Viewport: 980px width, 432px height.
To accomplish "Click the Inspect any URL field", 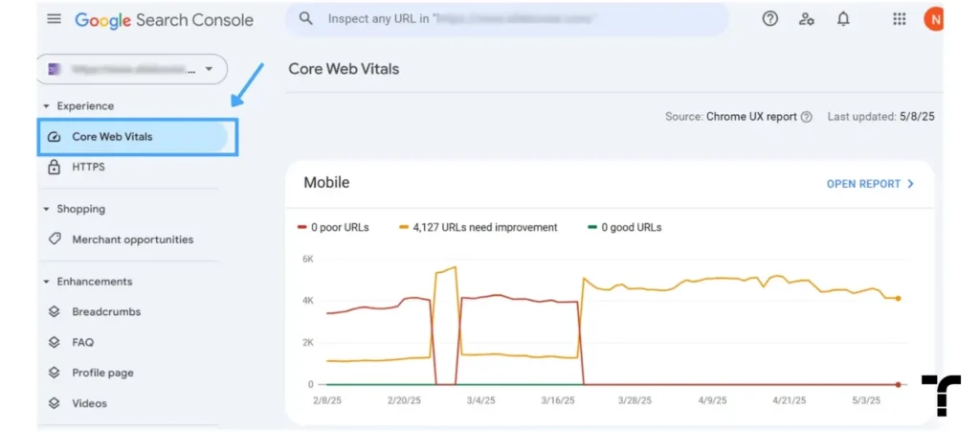I will [x=506, y=19].
